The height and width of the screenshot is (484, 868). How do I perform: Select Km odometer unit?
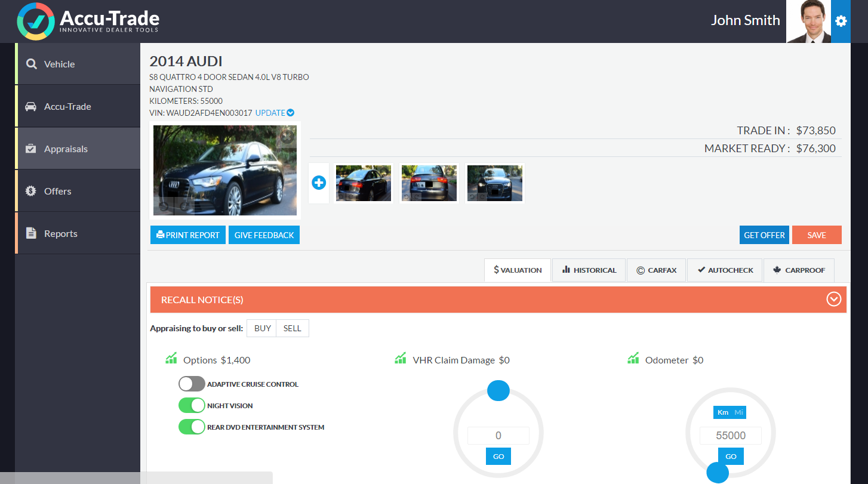coord(723,412)
